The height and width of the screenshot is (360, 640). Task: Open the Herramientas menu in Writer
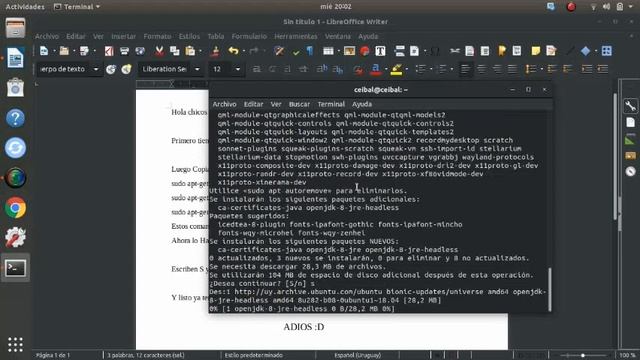(x=296, y=36)
